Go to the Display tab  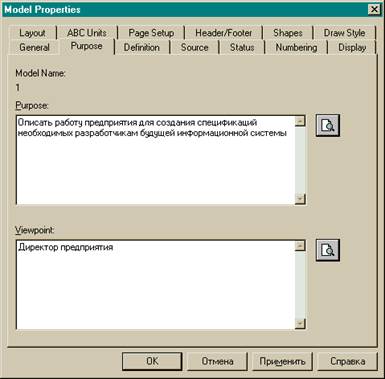[352, 47]
